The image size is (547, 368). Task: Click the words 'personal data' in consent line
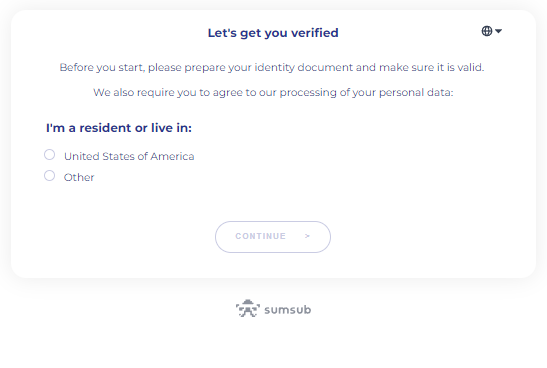pos(415,92)
